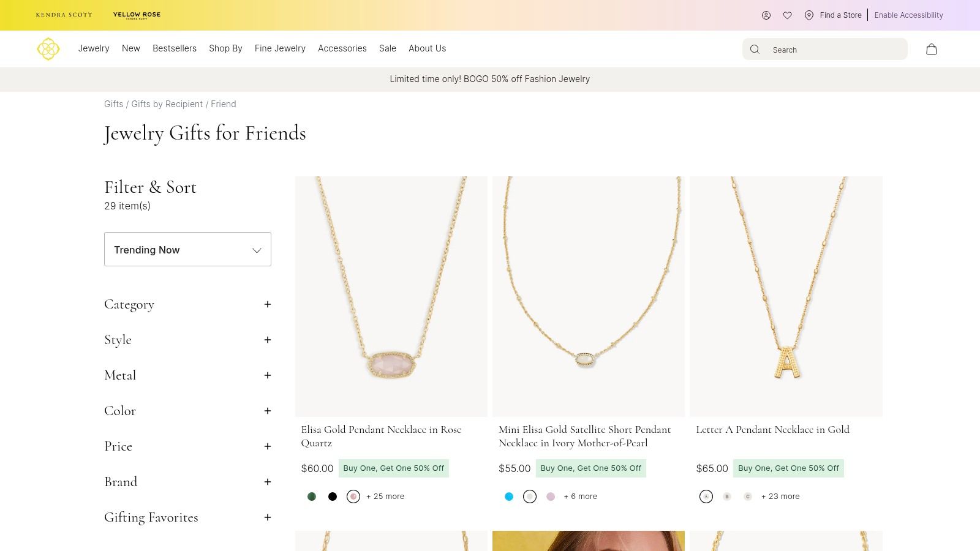Viewport: 980px width, 551px height.
Task: Open the Gifts breadcrumb link
Action: pyautogui.click(x=113, y=104)
